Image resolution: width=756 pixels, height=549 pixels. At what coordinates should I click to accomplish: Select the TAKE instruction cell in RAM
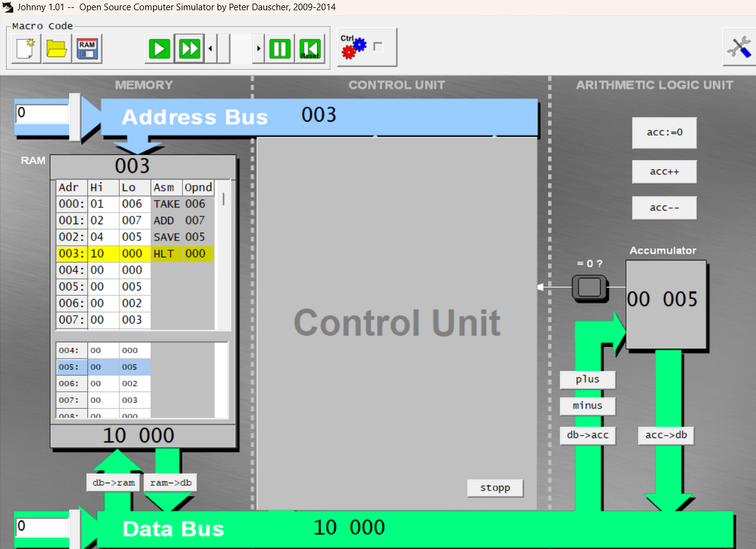tap(167, 204)
